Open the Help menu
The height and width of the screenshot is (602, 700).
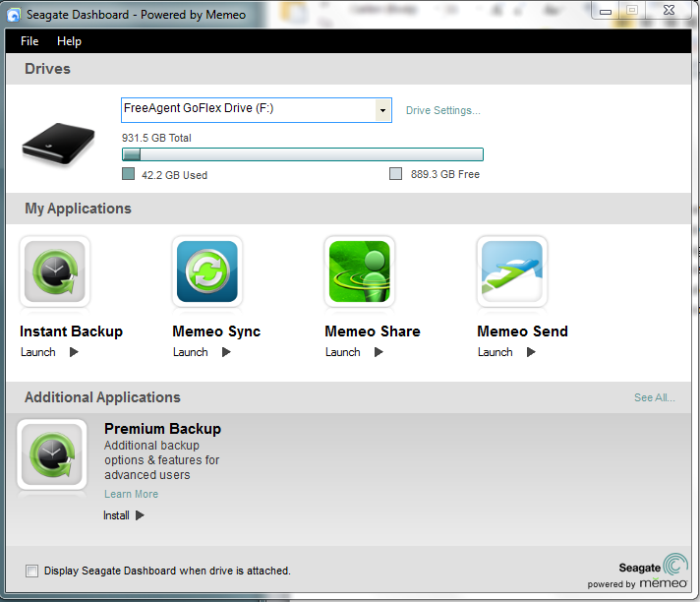pyautogui.click(x=69, y=41)
